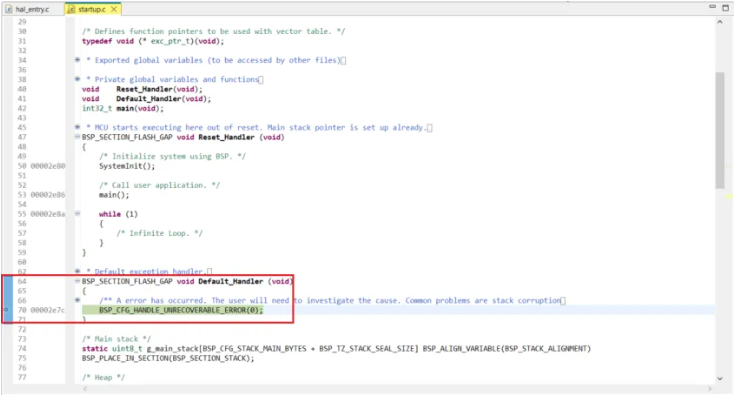The height and width of the screenshot is (395, 735).
Task: Expand Private global variables comment fold
Action: coord(77,79)
